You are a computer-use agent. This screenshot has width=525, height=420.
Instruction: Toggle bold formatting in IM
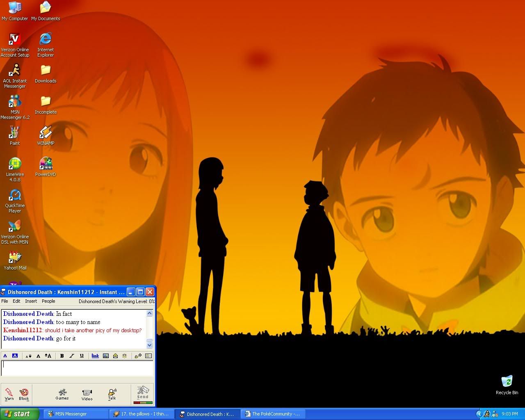[x=62, y=356]
